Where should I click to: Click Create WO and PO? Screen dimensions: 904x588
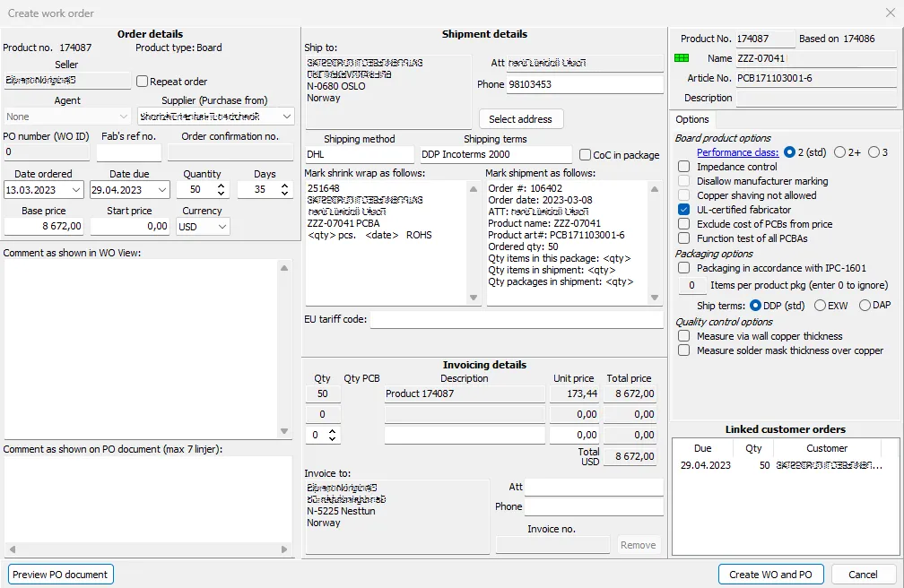point(770,574)
